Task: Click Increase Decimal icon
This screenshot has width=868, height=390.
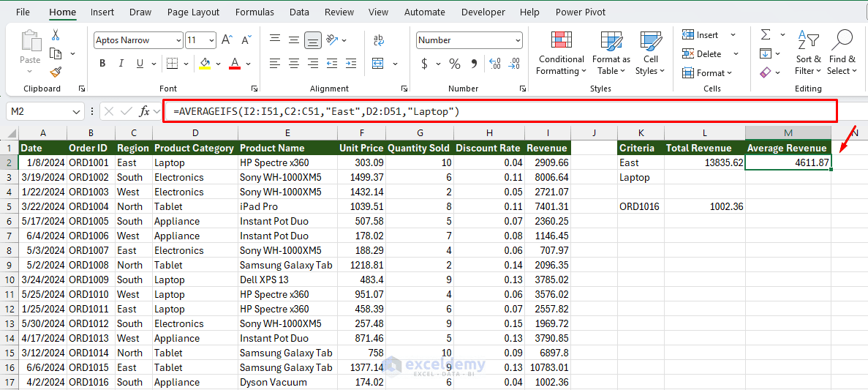Action: click(x=496, y=64)
